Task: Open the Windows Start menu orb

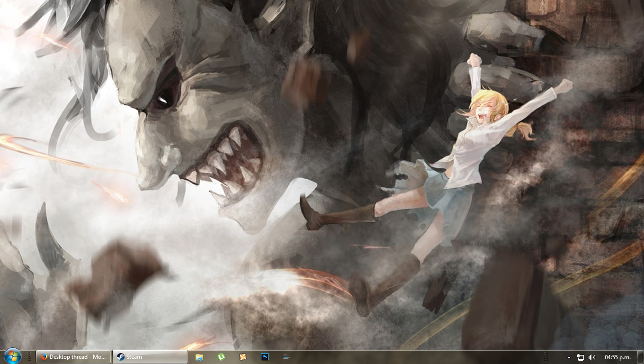Action: [x=12, y=356]
